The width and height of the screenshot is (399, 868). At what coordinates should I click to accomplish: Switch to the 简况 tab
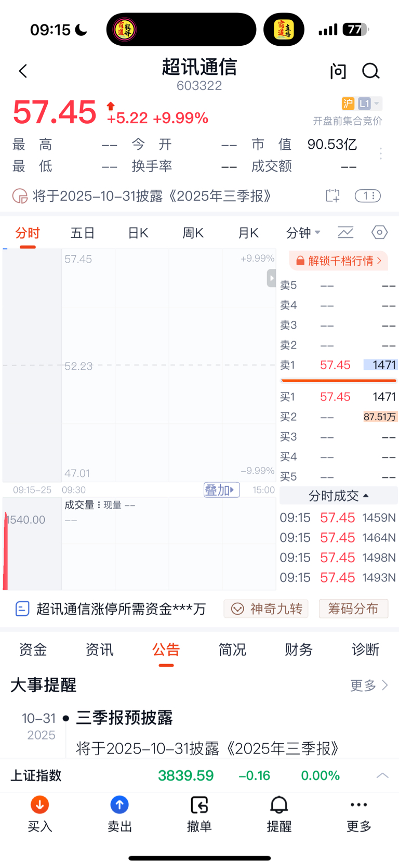232,650
